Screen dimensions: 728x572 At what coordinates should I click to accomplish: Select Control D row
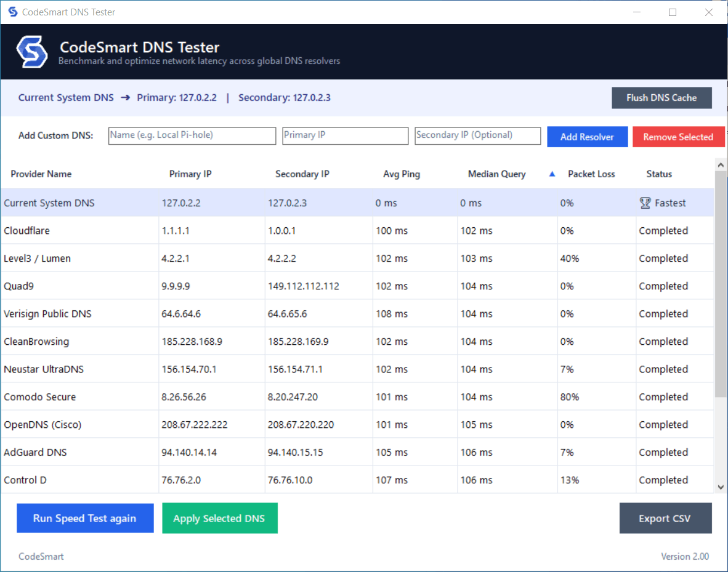pos(357,480)
